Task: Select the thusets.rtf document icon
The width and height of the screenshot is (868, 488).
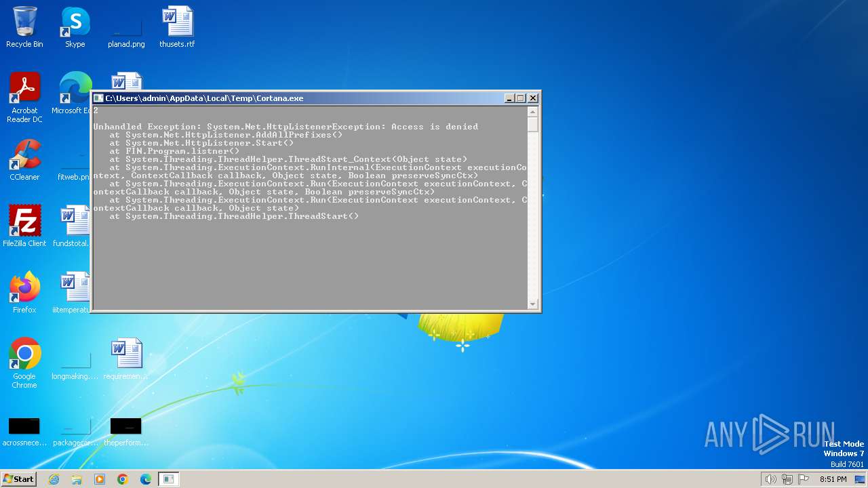Action: click(x=177, y=27)
